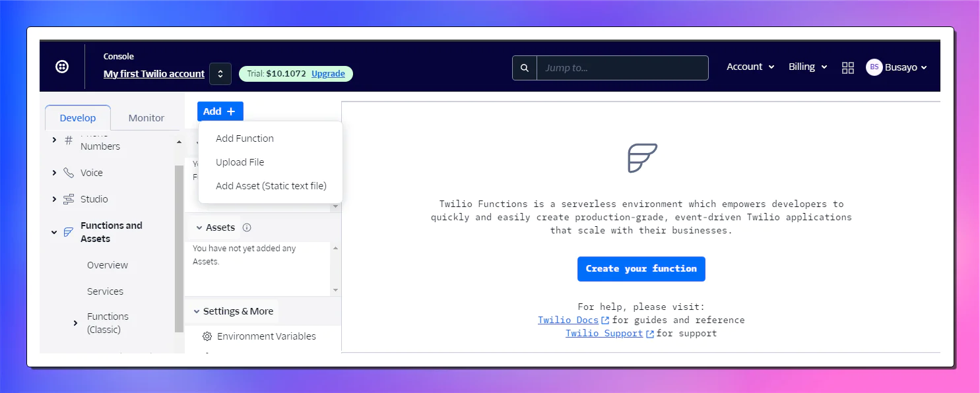Open My first Twilio account link

pyautogui.click(x=154, y=74)
